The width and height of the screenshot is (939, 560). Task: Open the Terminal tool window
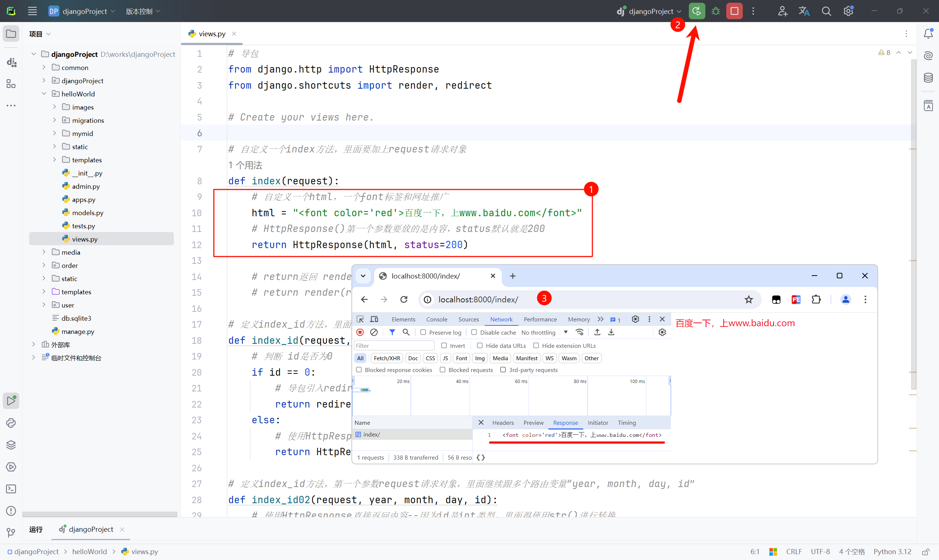point(11,489)
